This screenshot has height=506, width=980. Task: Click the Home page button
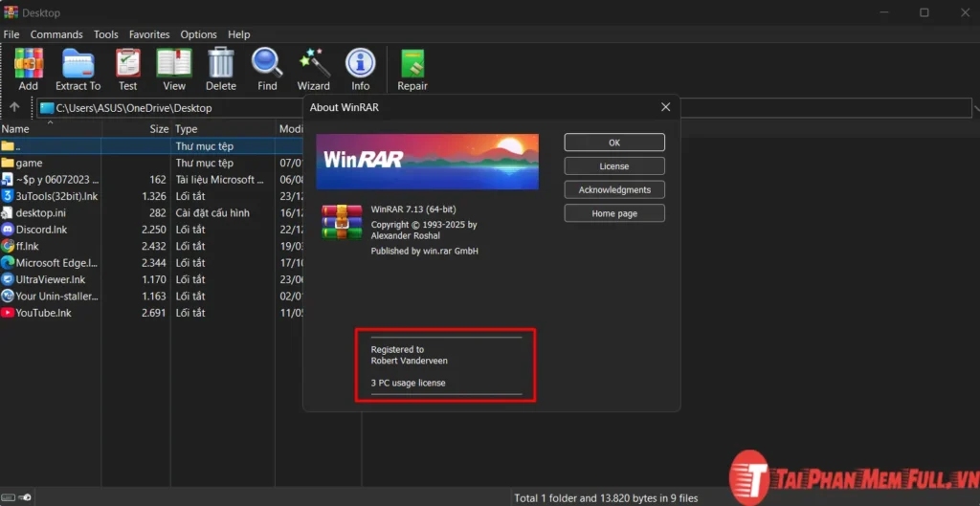tap(614, 213)
